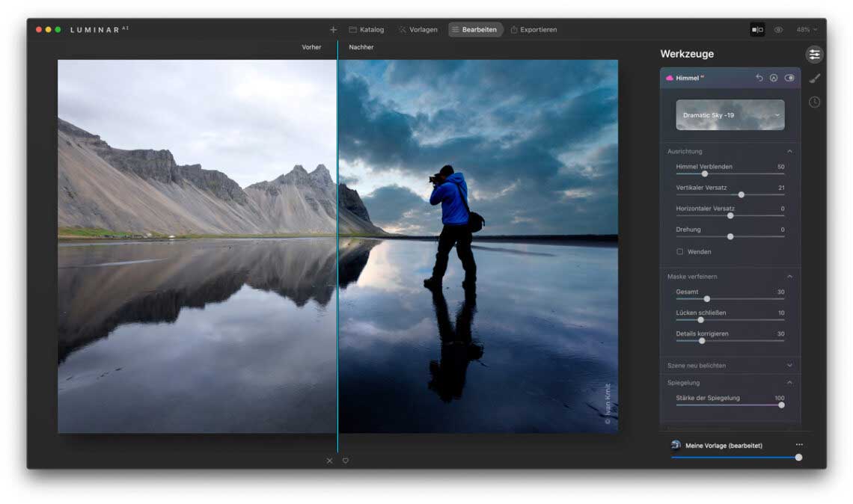Switch to the Vorlagen tab
The height and width of the screenshot is (504, 853).
tap(418, 30)
